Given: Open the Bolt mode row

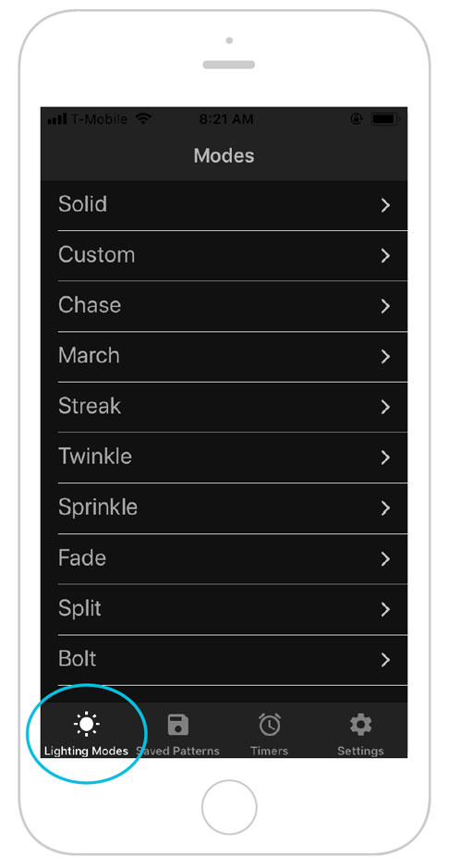Looking at the screenshot, I should [x=224, y=660].
